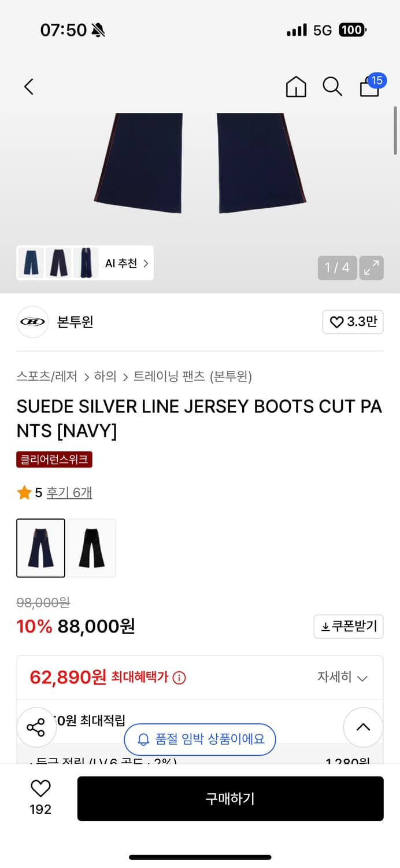Tap the 품절 임박 상품이에요 notification pill
The width and height of the screenshot is (400, 868).
click(x=199, y=740)
